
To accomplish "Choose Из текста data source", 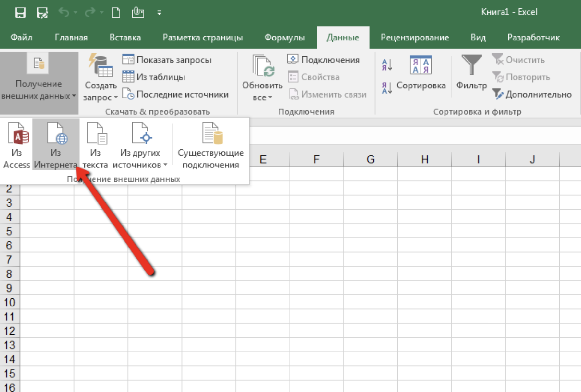I will (x=95, y=145).
